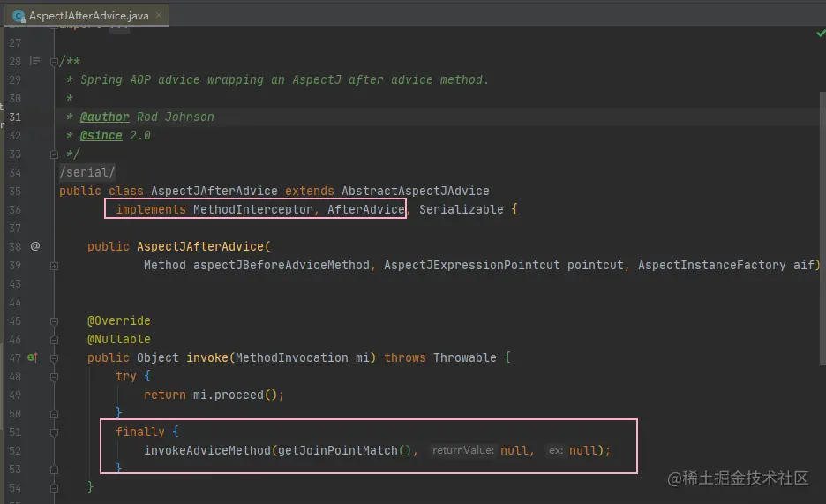Toggle rendered doc view icon on line 28
This screenshot has width=826, height=504.
(x=34, y=61)
